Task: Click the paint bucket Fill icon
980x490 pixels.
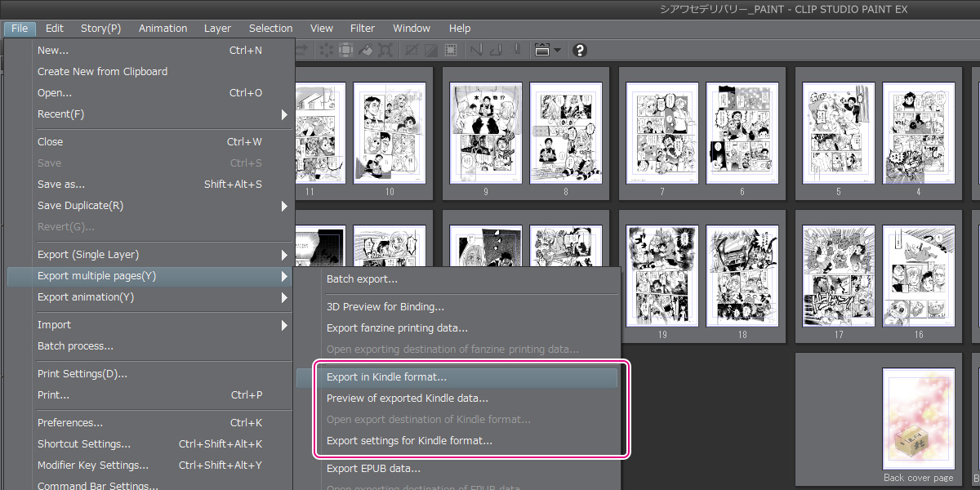Action: click(x=366, y=50)
